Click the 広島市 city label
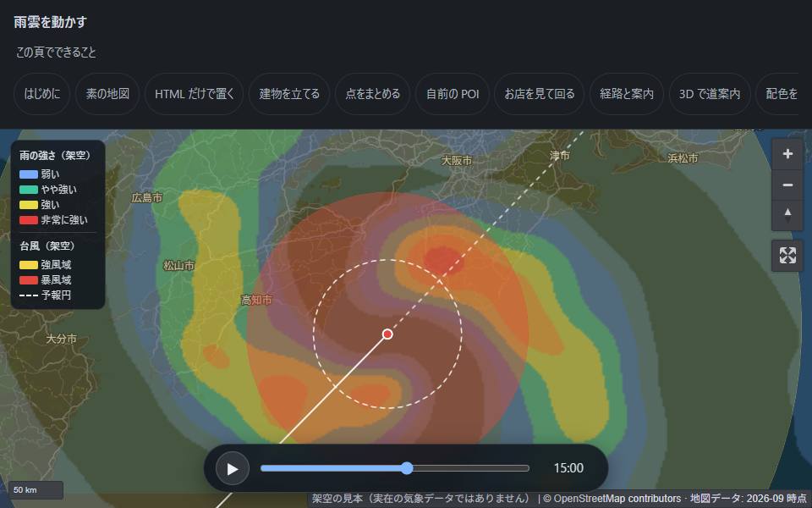Screen dimensions: 812x508 [147, 197]
